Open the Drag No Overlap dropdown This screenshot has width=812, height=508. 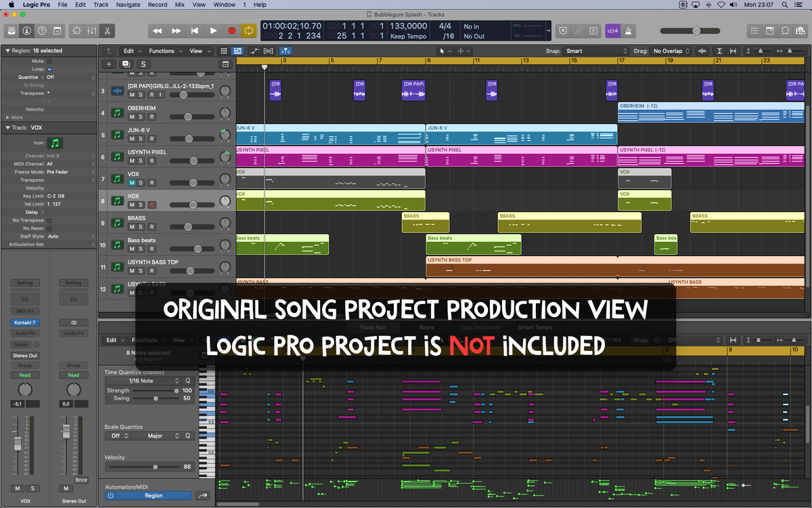pyautogui.click(x=671, y=51)
